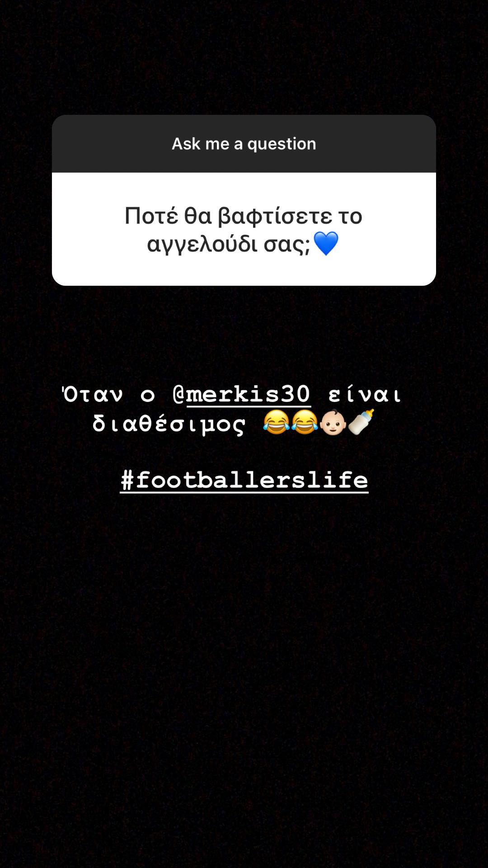Screen dimensions: 488x868
Task: Select the word "Ask" in the sticker header
Action: 186,144
